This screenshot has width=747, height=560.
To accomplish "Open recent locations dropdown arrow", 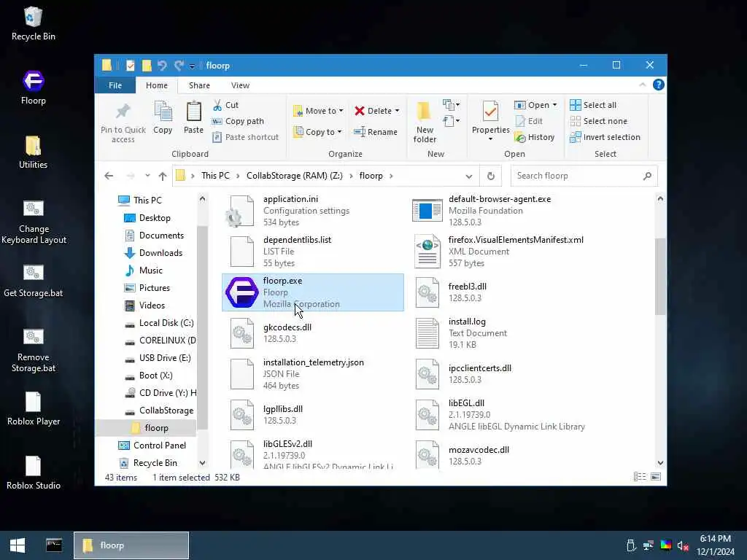I will pos(147,176).
